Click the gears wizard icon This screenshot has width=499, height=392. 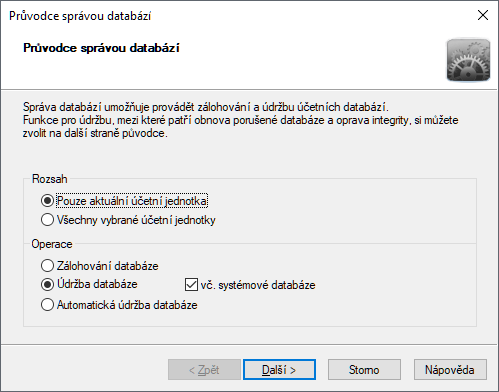(468, 60)
